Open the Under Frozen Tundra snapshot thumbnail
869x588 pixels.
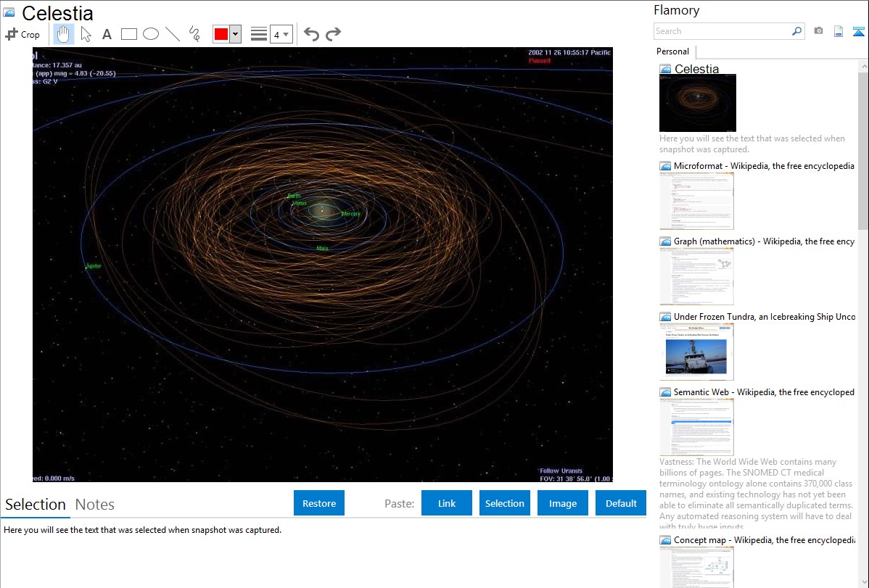(696, 352)
